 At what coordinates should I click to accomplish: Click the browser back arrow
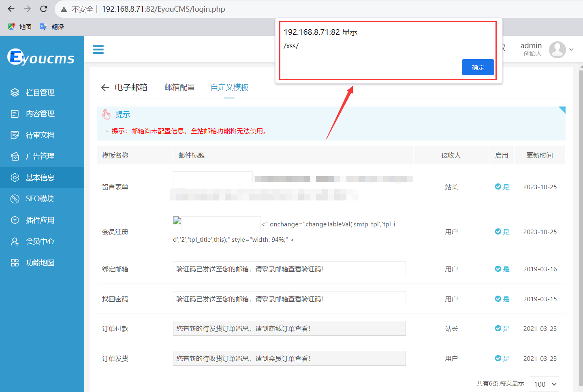coord(11,9)
